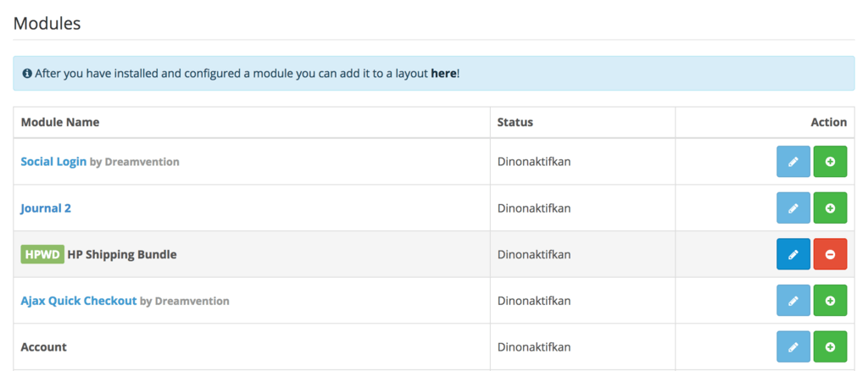Click the green HPWD badge
Viewport: 868px width, 371px height.
pyautogui.click(x=42, y=254)
